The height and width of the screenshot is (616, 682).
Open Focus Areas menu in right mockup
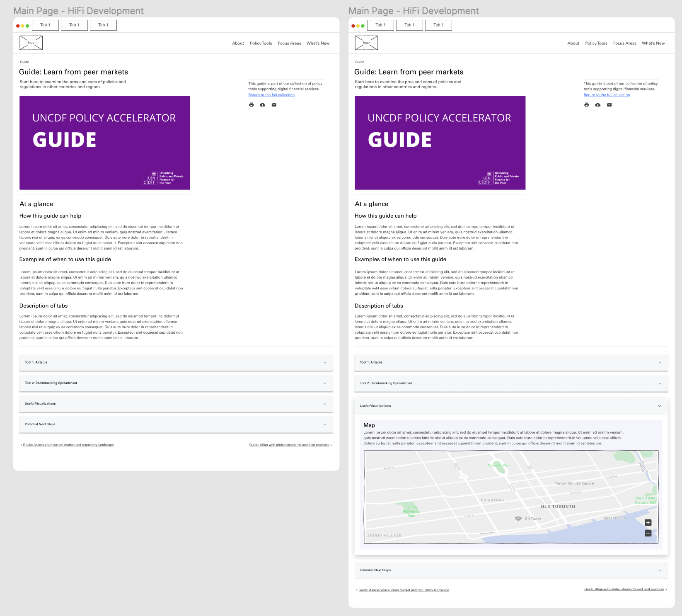tap(625, 43)
